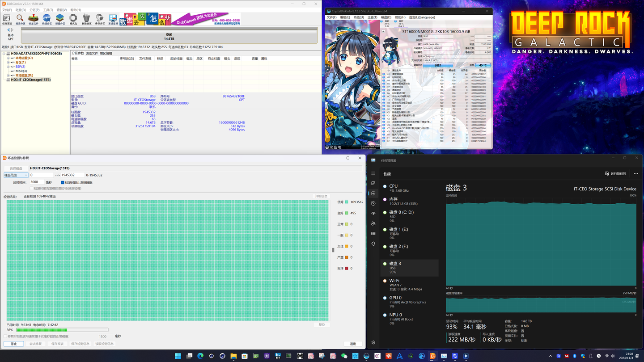Toggle 检测时阻止系统睡眠 checkbox
644x362 pixels.
click(x=63, y=183)
